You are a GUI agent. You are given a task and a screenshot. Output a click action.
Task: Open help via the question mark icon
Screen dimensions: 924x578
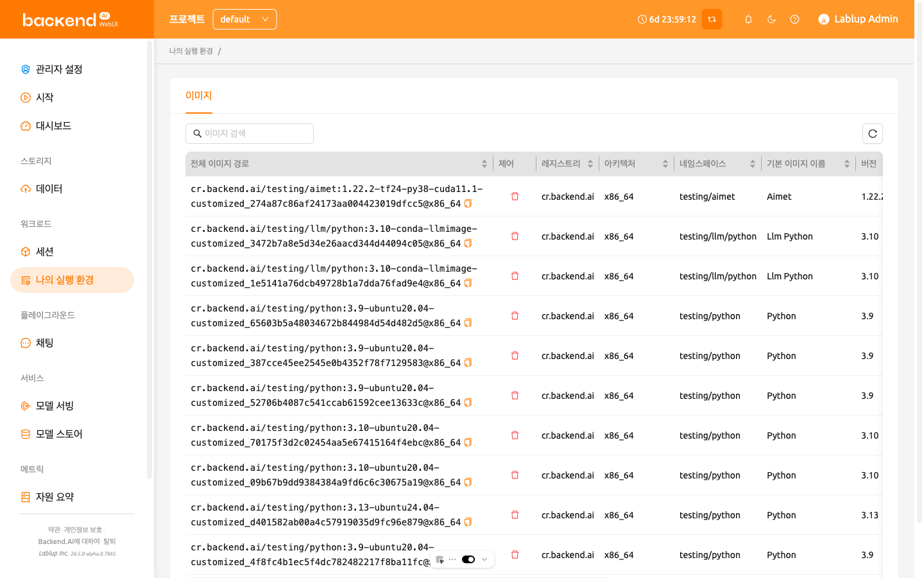[x=794, y=19]
